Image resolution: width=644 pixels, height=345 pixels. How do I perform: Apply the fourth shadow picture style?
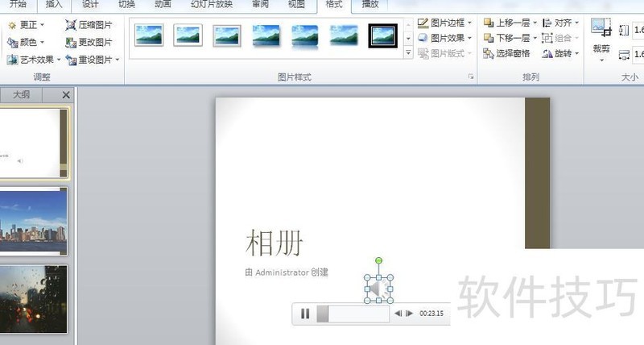click(x=266, y=35)
